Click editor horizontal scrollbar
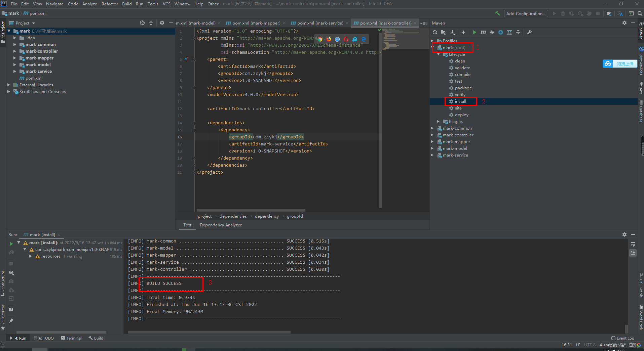This screenshot has height=351, width=644. [x=251, y=210]
